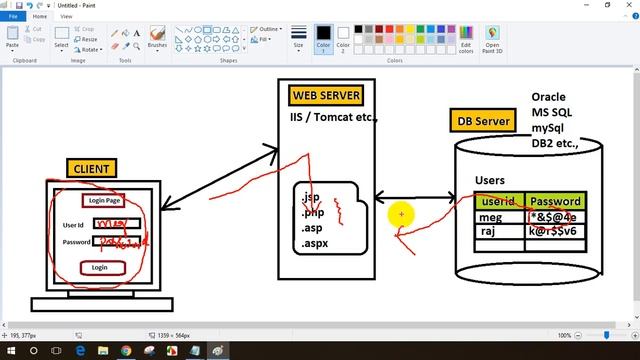Click the Edit colors icon
Screen dimensions: 640x360
466,40
